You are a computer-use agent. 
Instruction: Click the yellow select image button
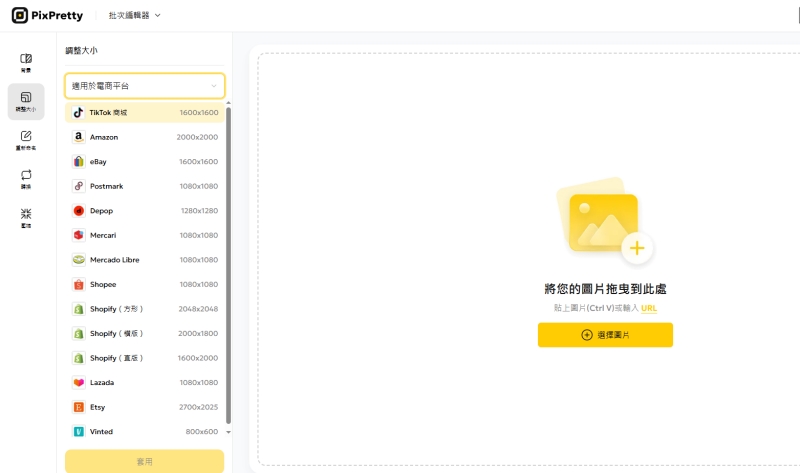pyautogui.click(x=605, y=335)
